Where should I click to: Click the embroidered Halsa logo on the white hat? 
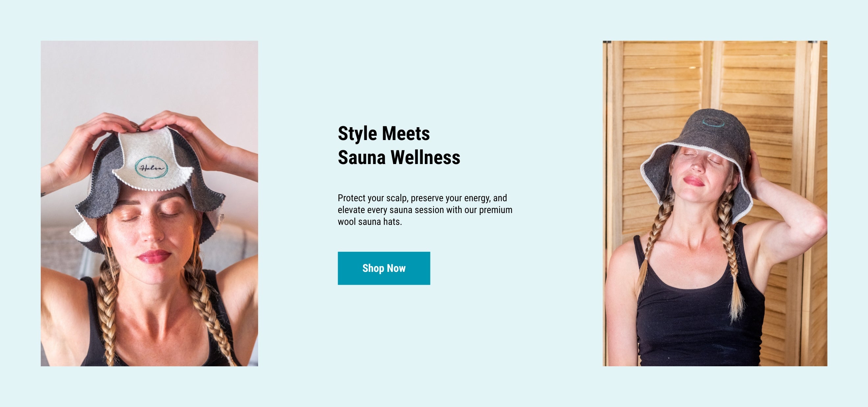click(152, 167)
